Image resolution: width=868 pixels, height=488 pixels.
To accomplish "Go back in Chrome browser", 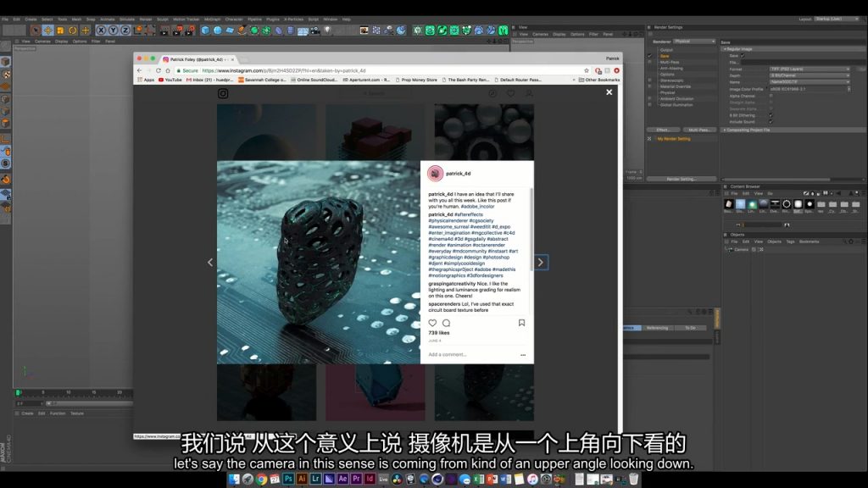I will [x=140, y=71].
